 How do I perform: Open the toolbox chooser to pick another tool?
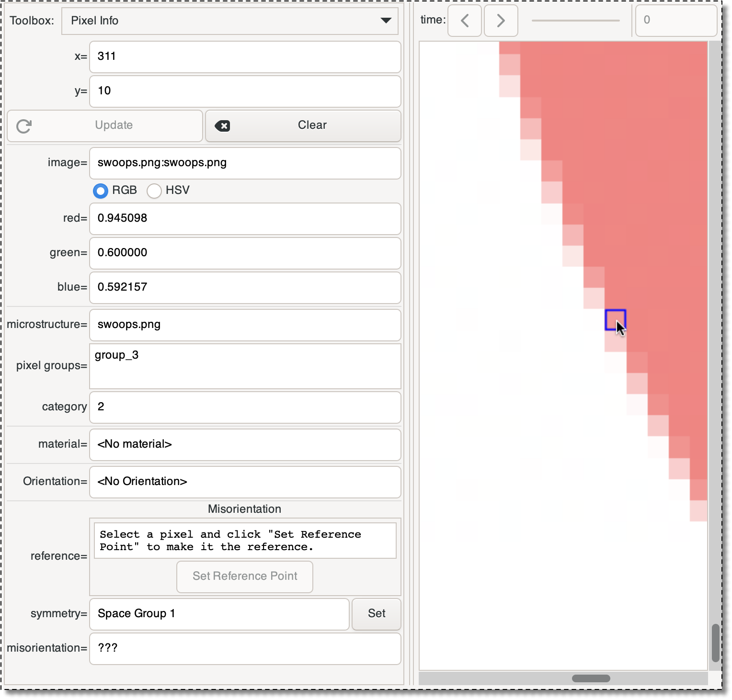229,21
